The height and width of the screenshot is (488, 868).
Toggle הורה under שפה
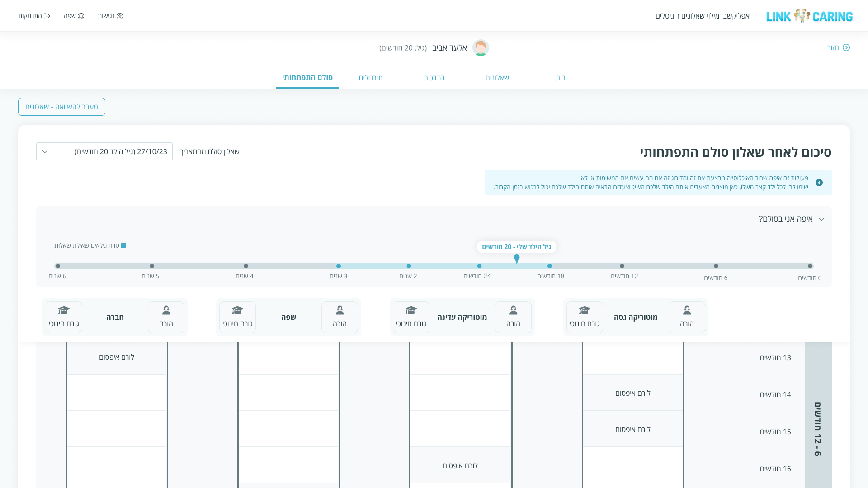pos(340,317)
